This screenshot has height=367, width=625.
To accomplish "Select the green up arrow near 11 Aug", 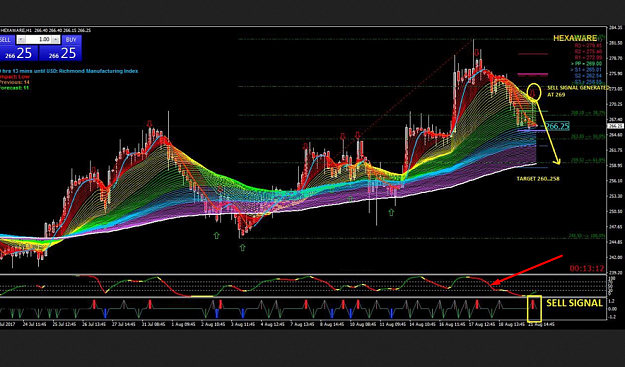I will point(391,213).
